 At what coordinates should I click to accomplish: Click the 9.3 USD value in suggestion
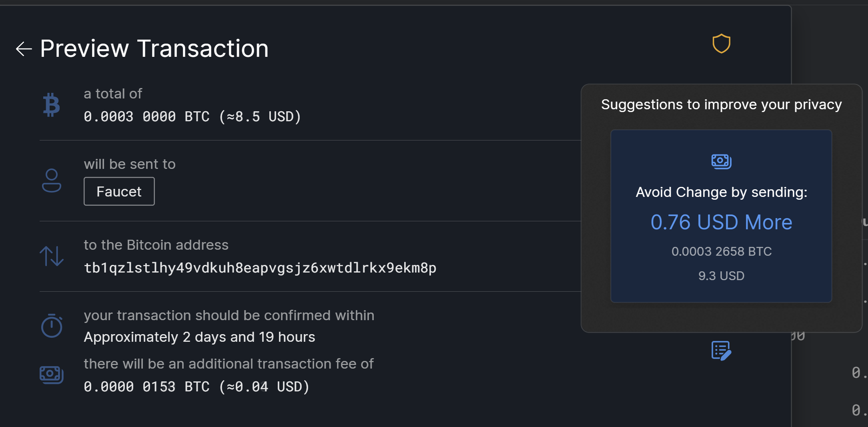[x=721, y=276]
